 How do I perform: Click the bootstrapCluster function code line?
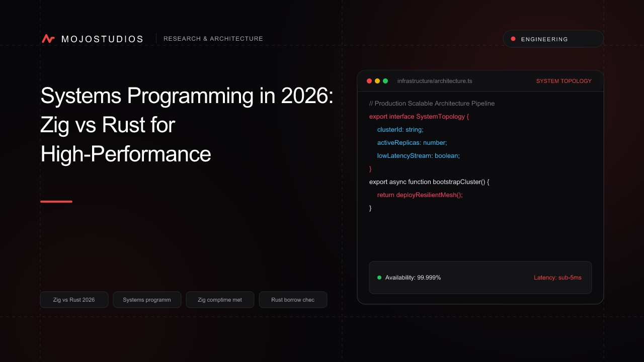(429, 182)
